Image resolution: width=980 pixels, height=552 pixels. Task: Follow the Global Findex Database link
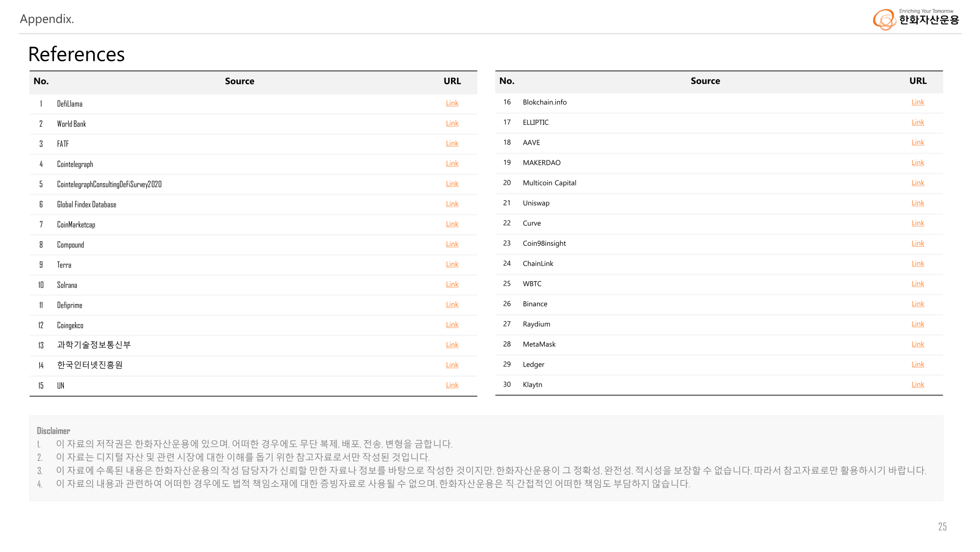(452, 204)
